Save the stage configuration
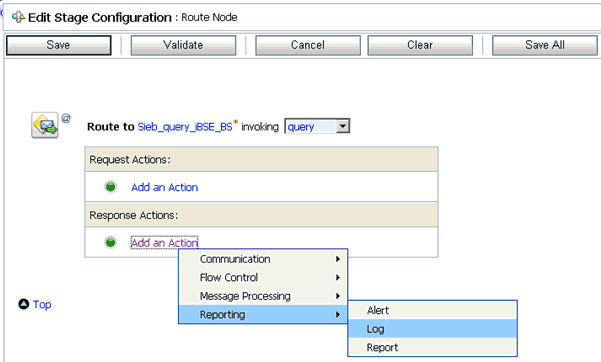601x362 pixels. coord(59,45)
